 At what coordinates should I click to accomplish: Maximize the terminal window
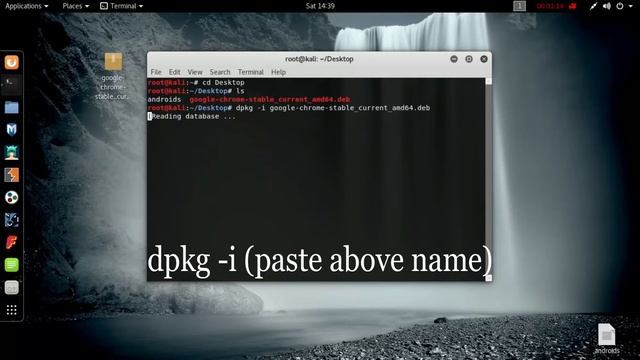(469, 59)
